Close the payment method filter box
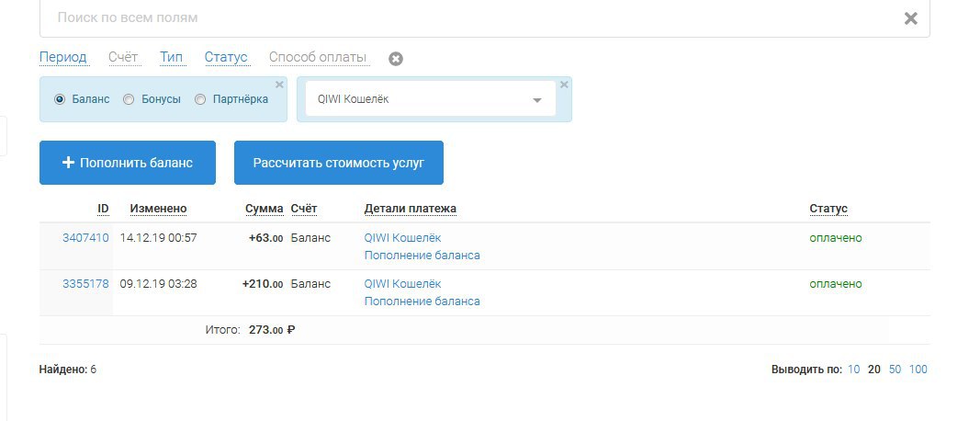The image size is (980, 421). tap(564, 85)
